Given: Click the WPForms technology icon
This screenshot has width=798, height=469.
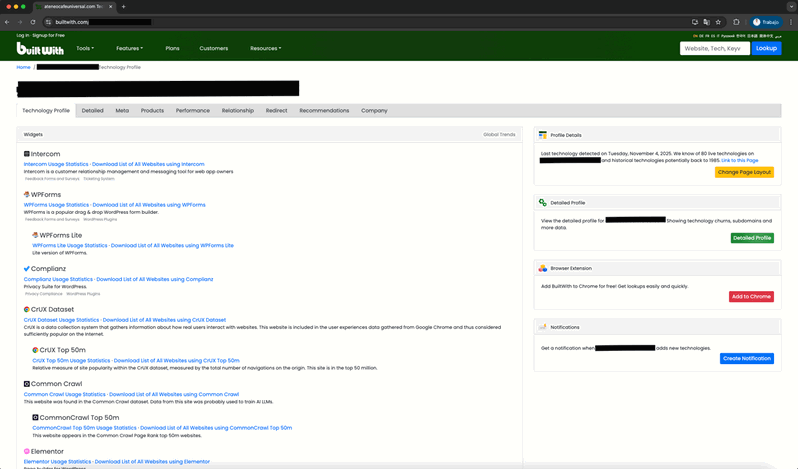Looking at the screenshot, I should coord(26,194).
